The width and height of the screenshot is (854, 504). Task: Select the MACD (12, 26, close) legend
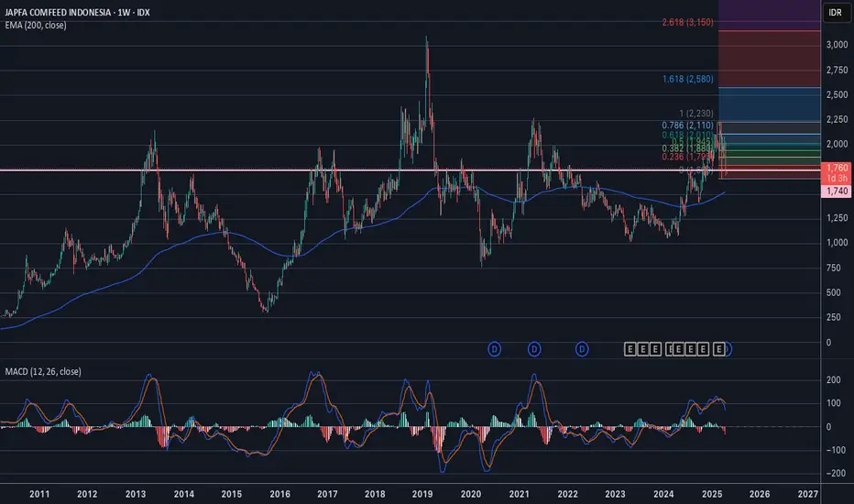point(43,372)
